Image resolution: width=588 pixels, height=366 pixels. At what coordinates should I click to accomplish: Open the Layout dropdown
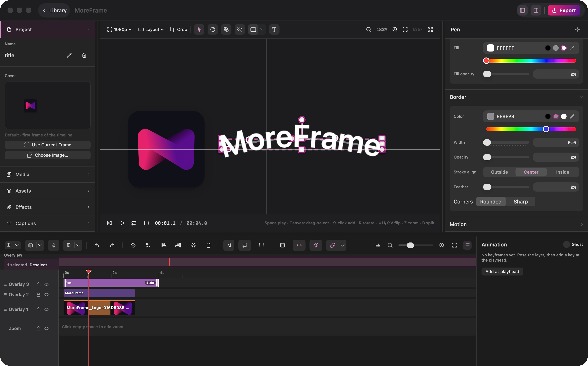[151, 29]
